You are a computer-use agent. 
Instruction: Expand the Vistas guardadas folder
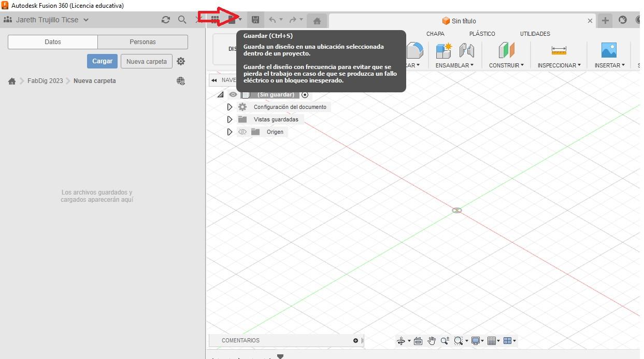tap(230, 119)
